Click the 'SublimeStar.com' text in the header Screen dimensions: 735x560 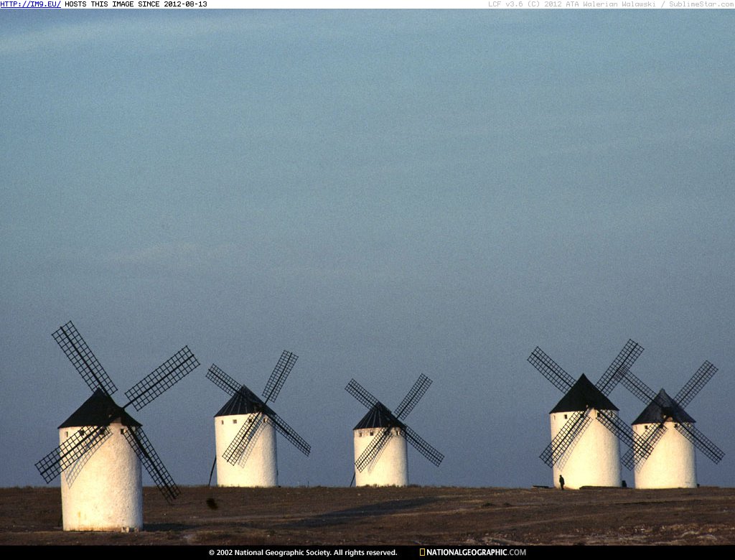(701, 4)
